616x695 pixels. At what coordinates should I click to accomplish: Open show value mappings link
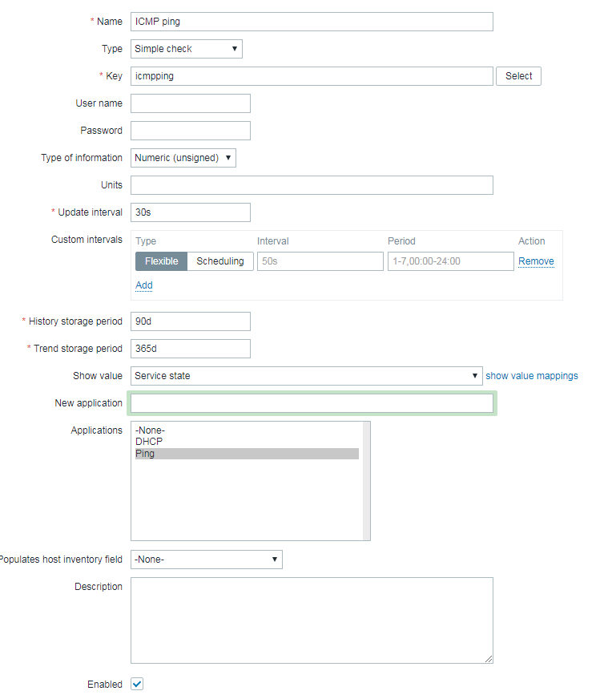tap(531, 376)
